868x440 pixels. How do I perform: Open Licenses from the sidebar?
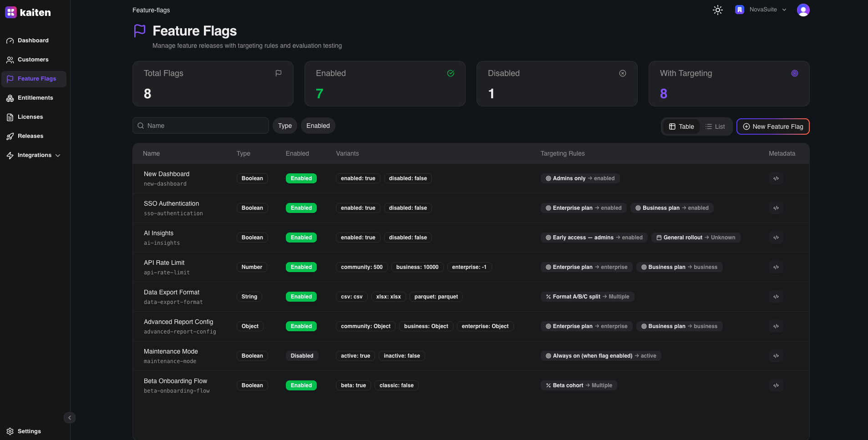pos(30,117)
